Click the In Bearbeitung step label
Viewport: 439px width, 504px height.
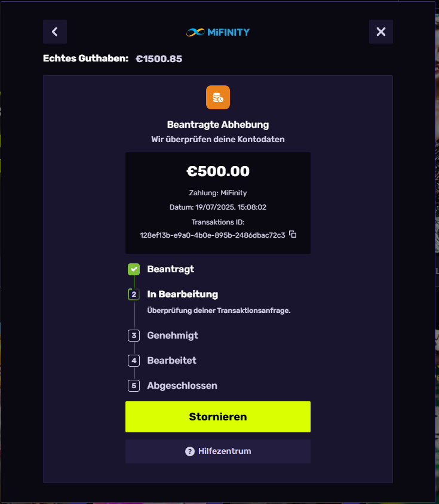(x=182, y=294)
